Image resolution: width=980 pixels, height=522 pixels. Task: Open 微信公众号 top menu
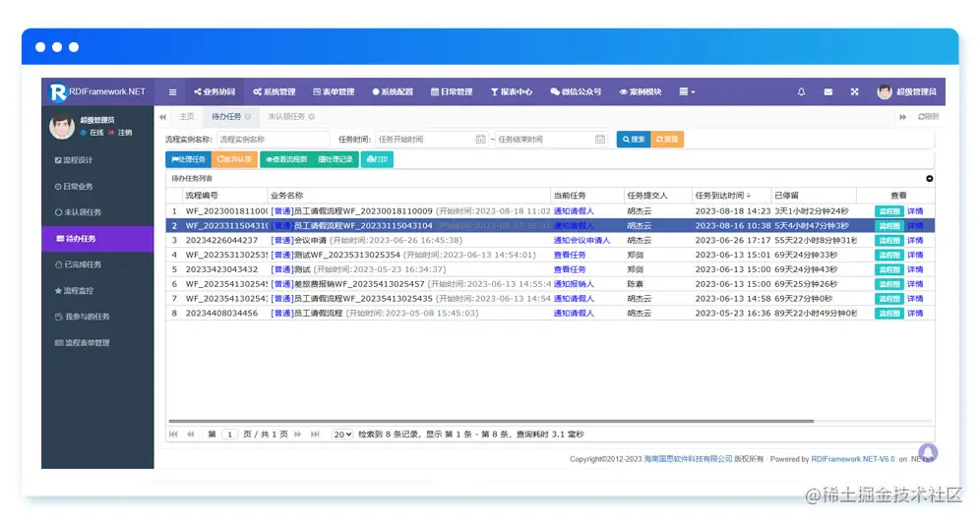coord(576,91)
